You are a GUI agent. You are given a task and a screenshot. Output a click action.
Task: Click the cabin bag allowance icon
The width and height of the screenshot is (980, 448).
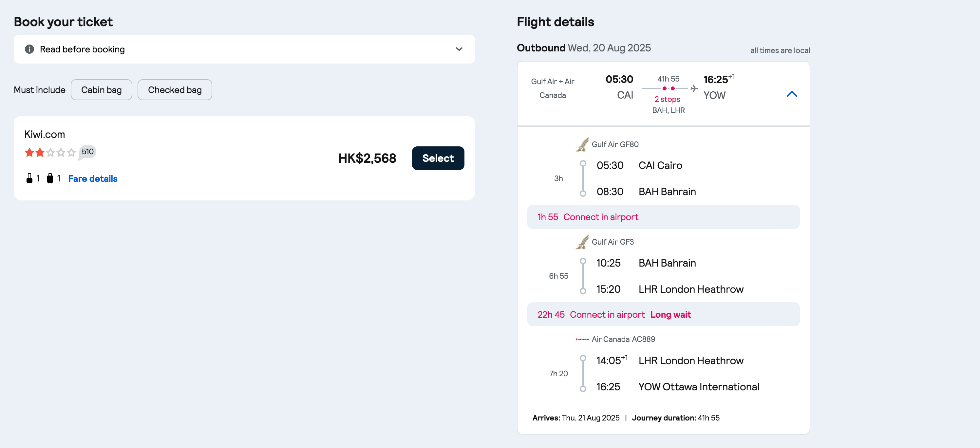(x=29, y=178)
